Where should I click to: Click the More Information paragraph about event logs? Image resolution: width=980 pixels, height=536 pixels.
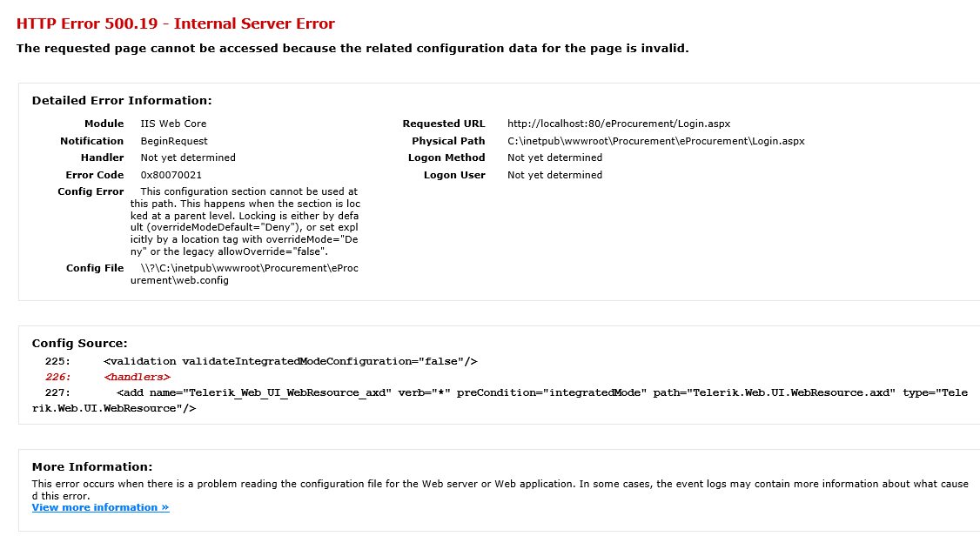[x=500, y=490]
